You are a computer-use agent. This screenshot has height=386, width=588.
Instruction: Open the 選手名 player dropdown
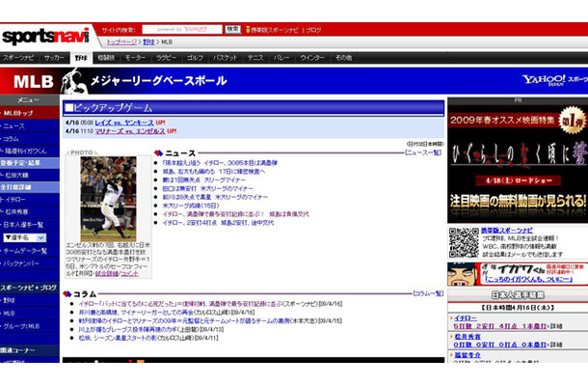(x=25, y=237)
